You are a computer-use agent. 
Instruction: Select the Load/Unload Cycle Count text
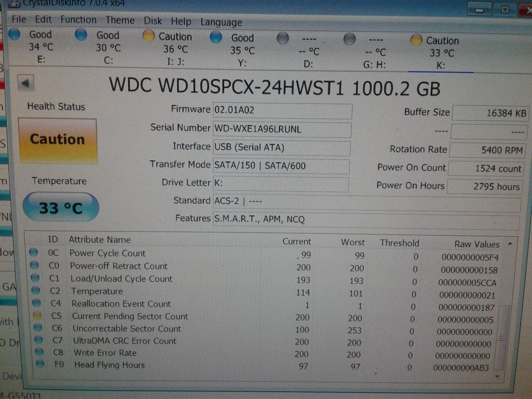click(122, 278)
